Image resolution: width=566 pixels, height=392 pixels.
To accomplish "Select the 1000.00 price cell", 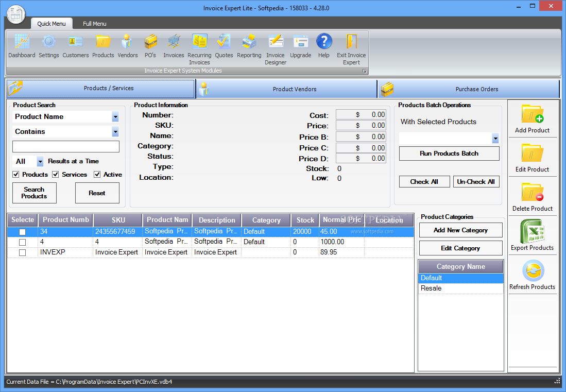I will 341,242.
